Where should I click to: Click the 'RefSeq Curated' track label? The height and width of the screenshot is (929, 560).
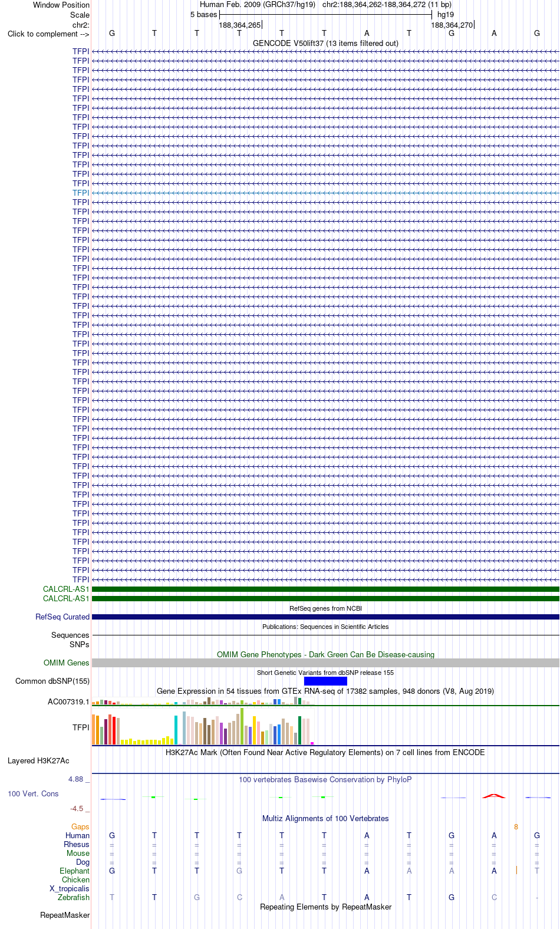pos(62,617)
